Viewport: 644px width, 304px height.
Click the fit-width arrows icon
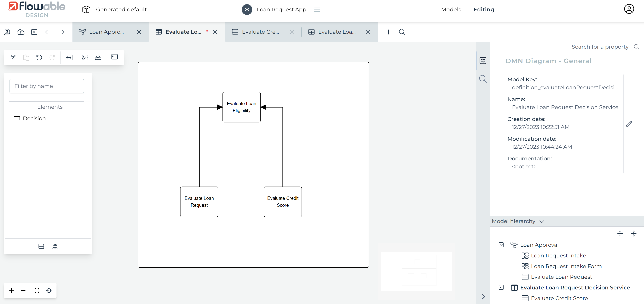[x=69, y=58]
